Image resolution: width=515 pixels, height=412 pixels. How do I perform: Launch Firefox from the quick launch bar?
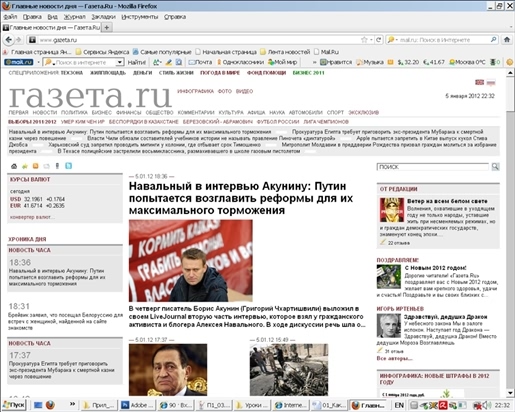coord(50,405)
